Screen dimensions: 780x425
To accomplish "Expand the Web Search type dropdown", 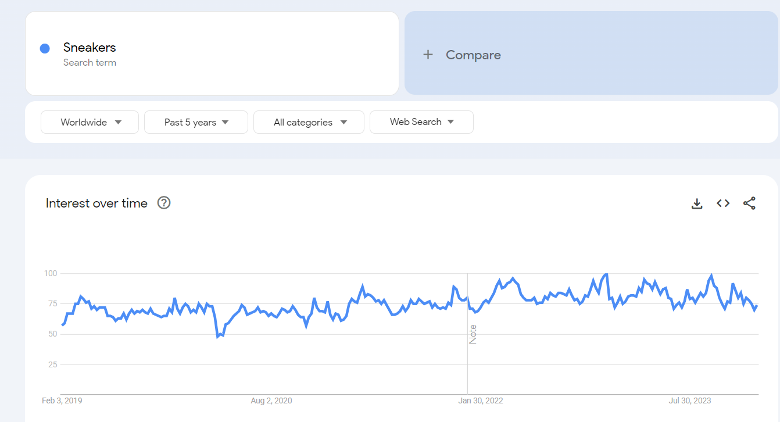I will [x=421, y=122].
